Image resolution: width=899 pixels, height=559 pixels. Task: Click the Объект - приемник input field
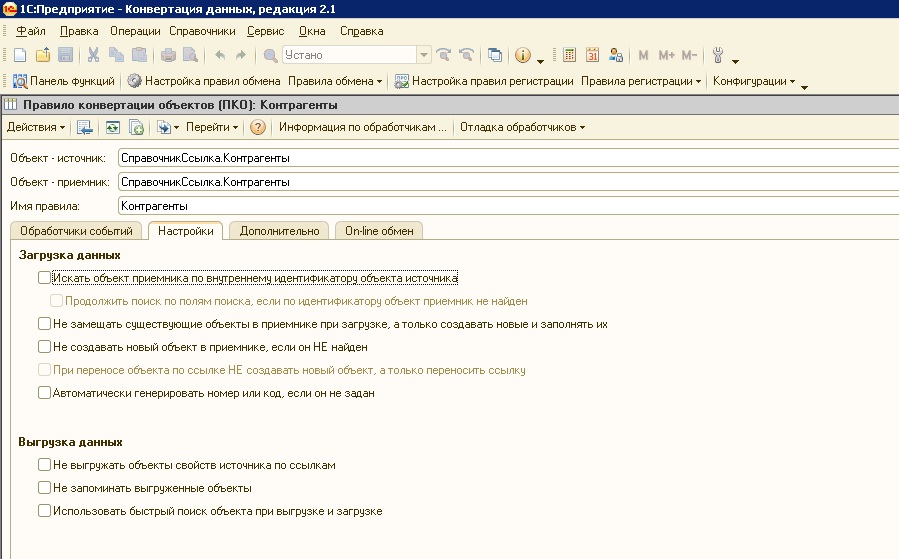click(x=509, y=182)
